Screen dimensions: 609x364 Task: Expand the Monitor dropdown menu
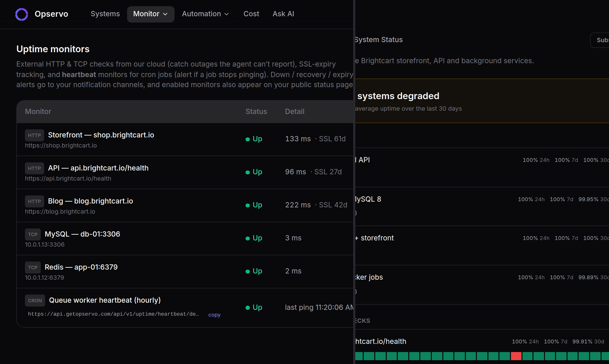click(151, 14)
